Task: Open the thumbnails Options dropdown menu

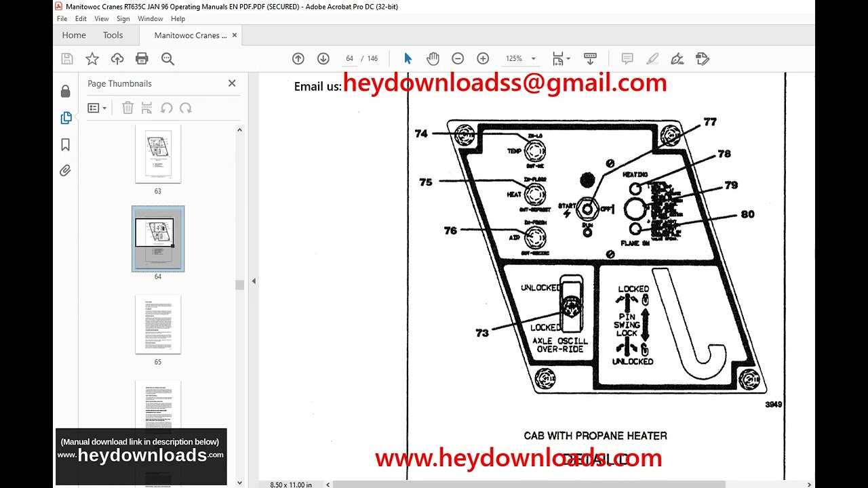Action: pyautogui.click(x=97, y=108)
